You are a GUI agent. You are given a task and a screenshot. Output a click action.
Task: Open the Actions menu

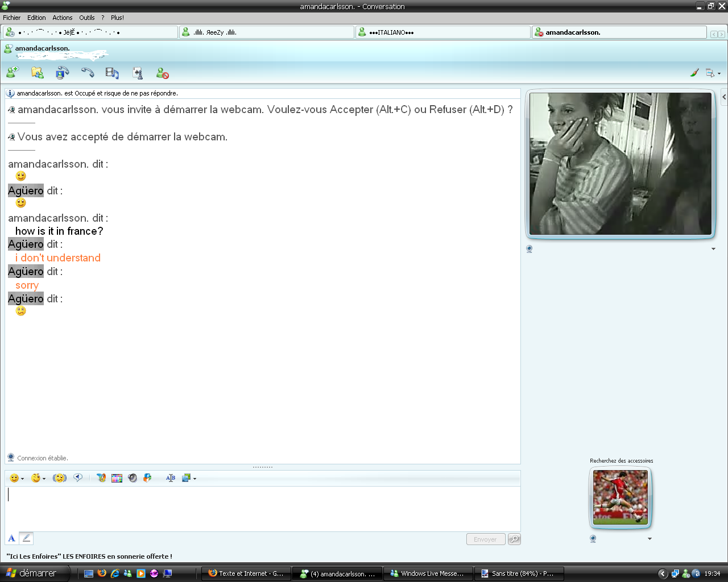click(x=63, y=18)
